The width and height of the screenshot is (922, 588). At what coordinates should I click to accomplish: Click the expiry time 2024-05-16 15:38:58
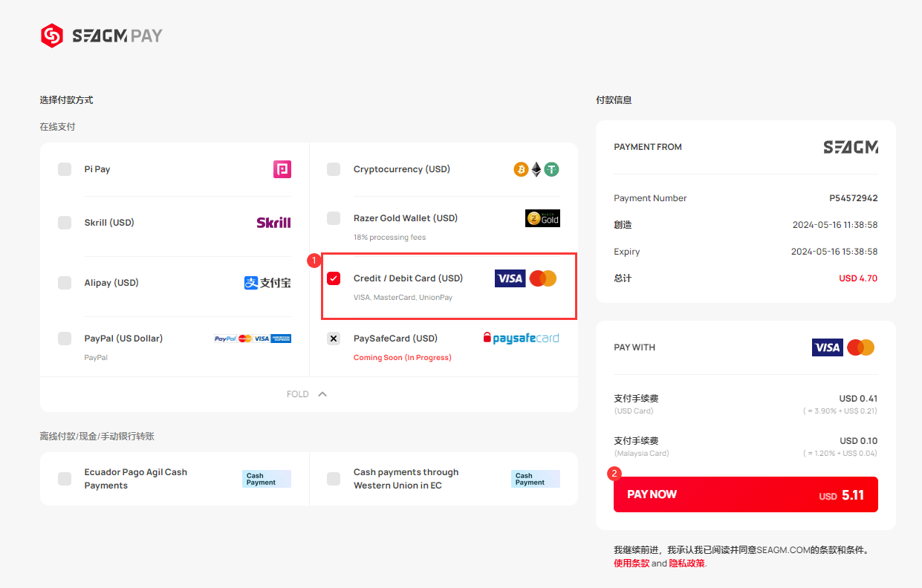click(834, 252)
